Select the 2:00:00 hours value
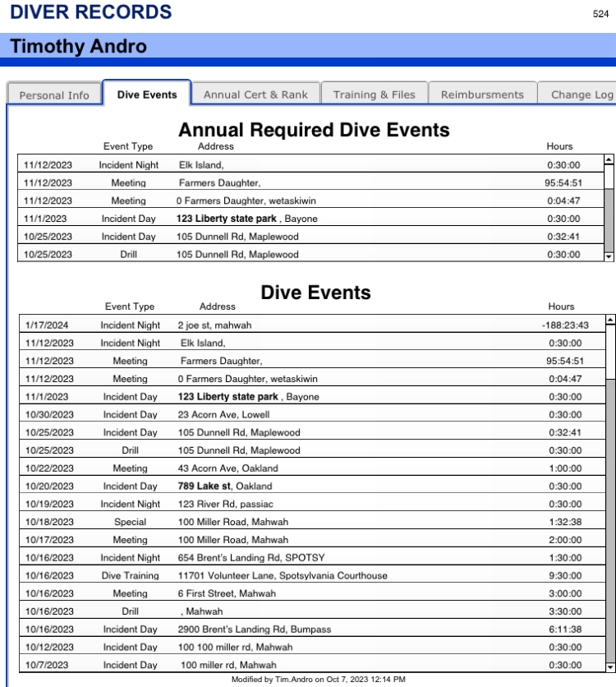This screenshot has width=616, height=687. [565, 540]
